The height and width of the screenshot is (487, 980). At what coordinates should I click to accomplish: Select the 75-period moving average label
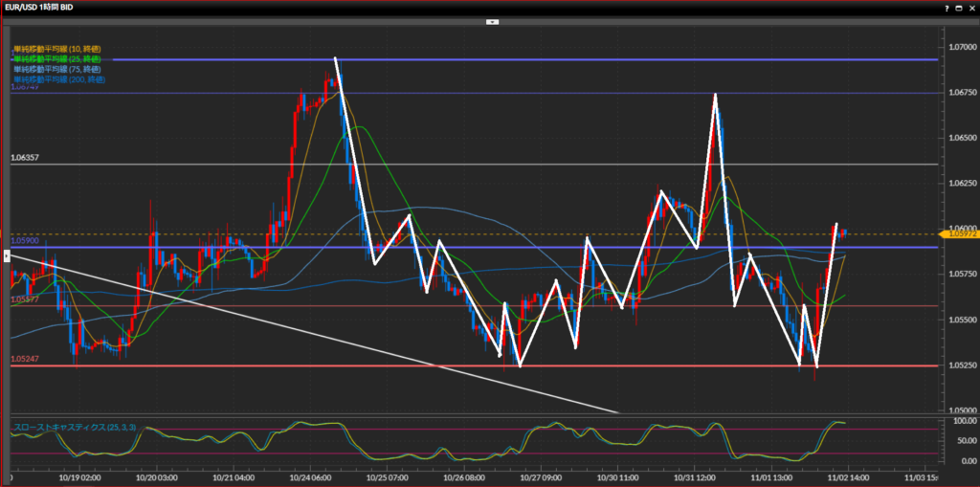point(58,70)
